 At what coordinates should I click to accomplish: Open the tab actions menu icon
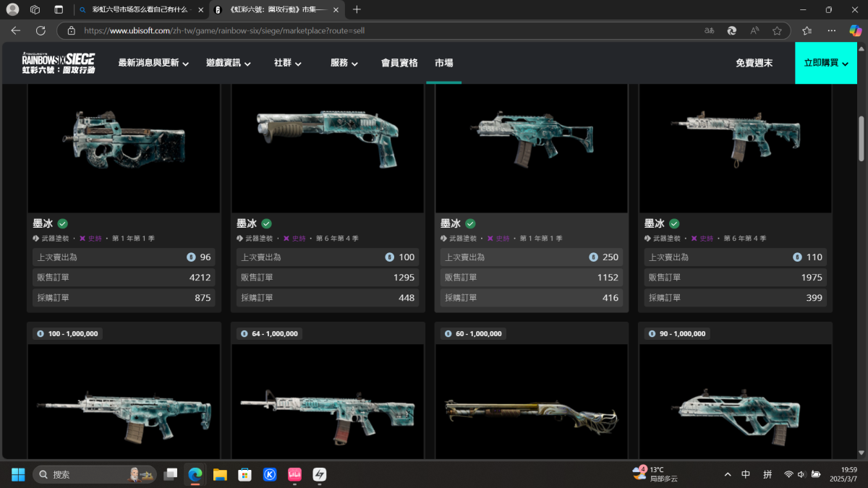[59, 9]
